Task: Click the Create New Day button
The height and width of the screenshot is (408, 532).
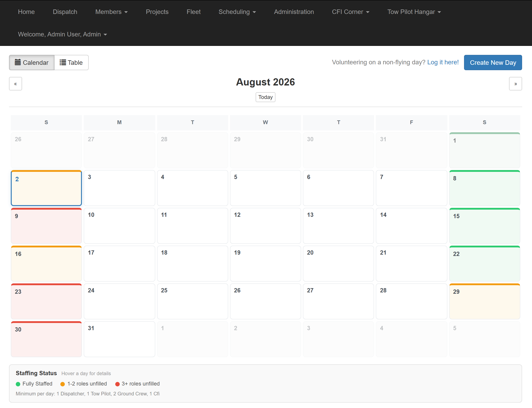Action: coord(493,62)
